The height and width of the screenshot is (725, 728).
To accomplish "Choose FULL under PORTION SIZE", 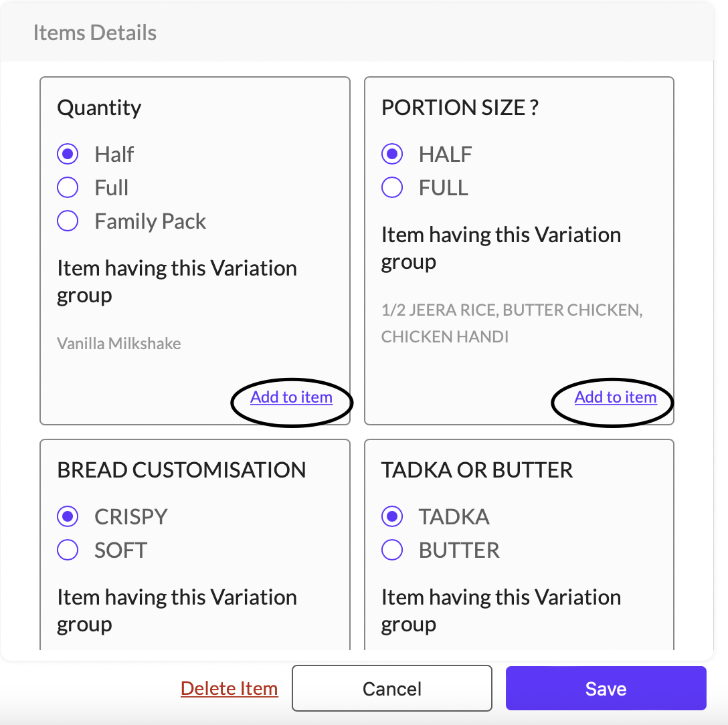I will 392,188.
